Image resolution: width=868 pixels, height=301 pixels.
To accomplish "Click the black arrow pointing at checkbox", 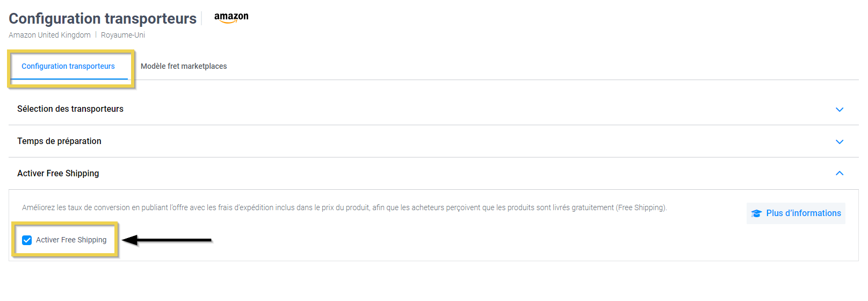I will coord(168,240).
